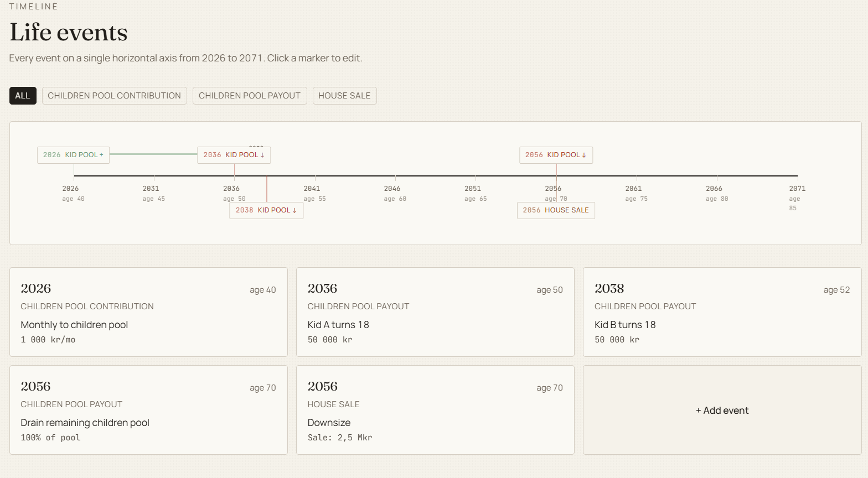Image resolution: width=868 pixels, height=478 pixels.
Task: Edit the 2056 KID POOL payout marker
Action: click(x=556, y=155)
